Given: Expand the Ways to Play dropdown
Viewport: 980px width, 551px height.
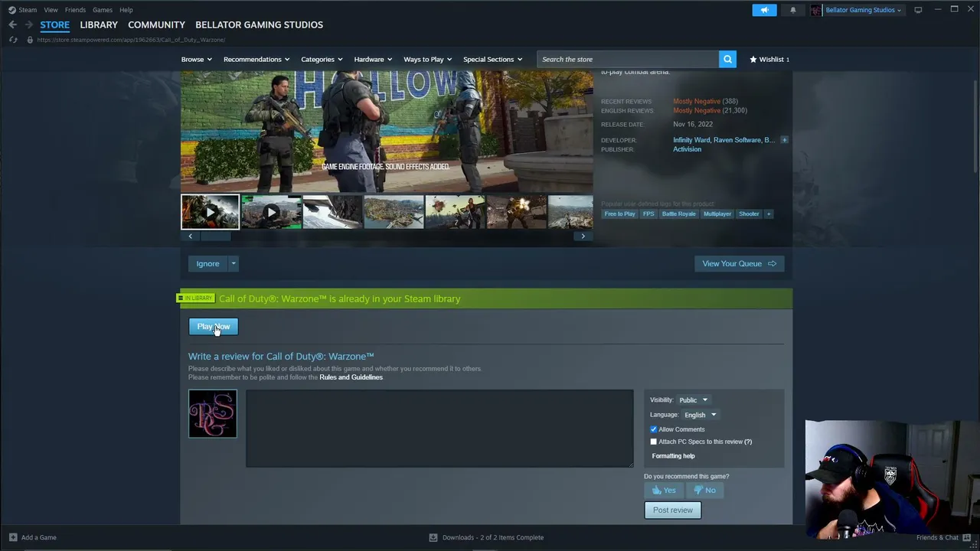Looking at the screenshot, I should click(x=427, y=59).
